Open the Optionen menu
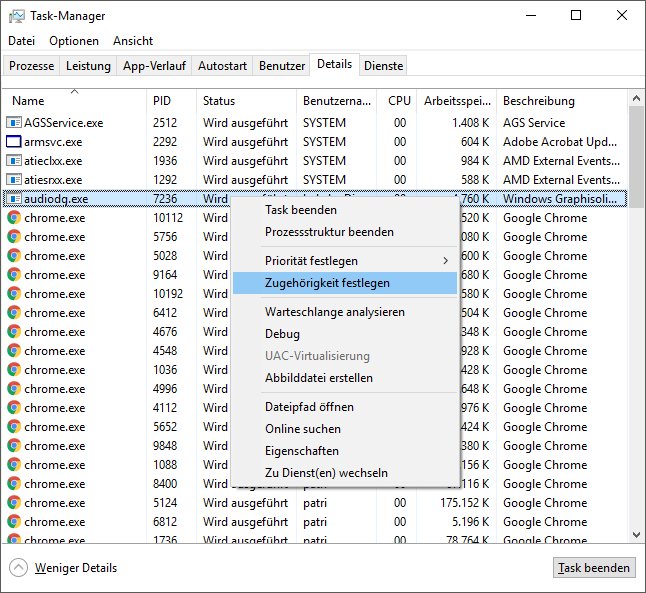This screenshot has width=646, height=593. click(x=74, y=41)
